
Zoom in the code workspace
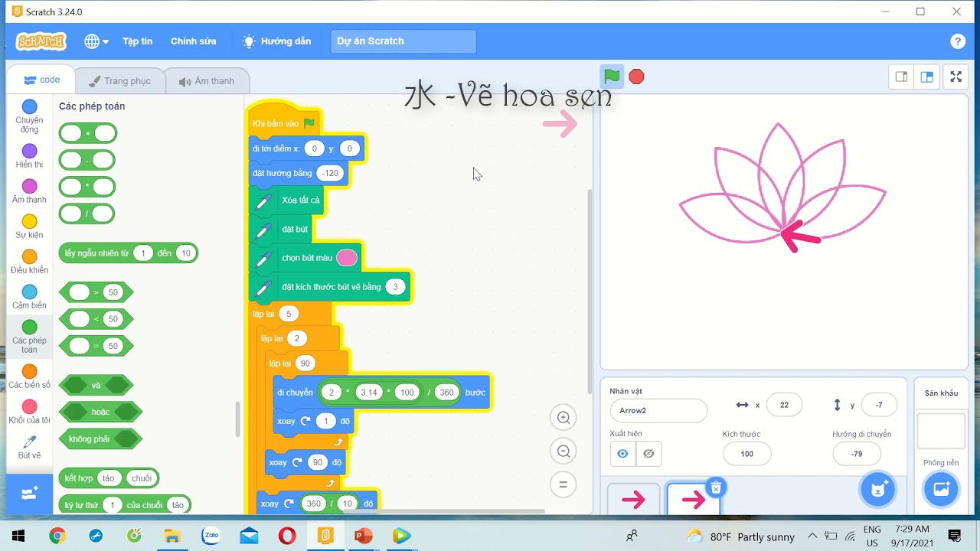click(563, 418)
